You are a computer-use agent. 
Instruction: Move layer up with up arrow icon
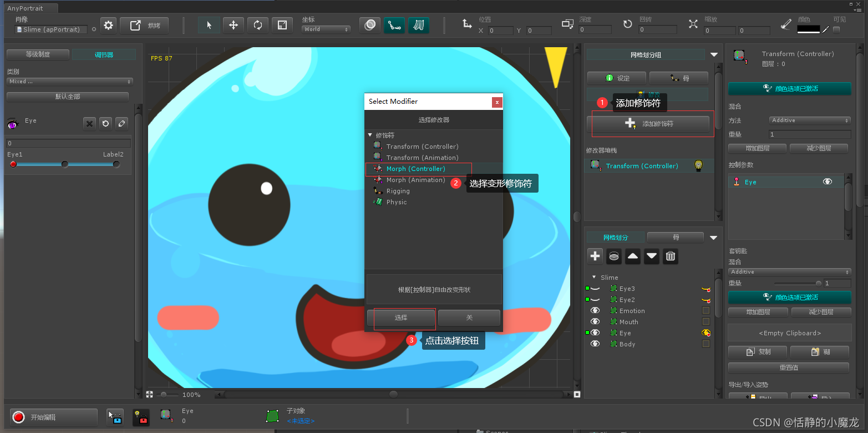(x=633, y=256)
